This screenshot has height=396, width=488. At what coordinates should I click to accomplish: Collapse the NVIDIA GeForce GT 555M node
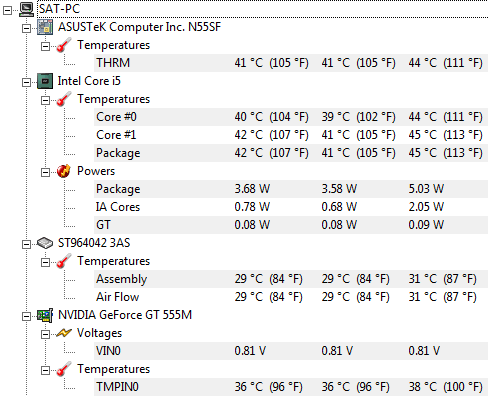point(26,316)
